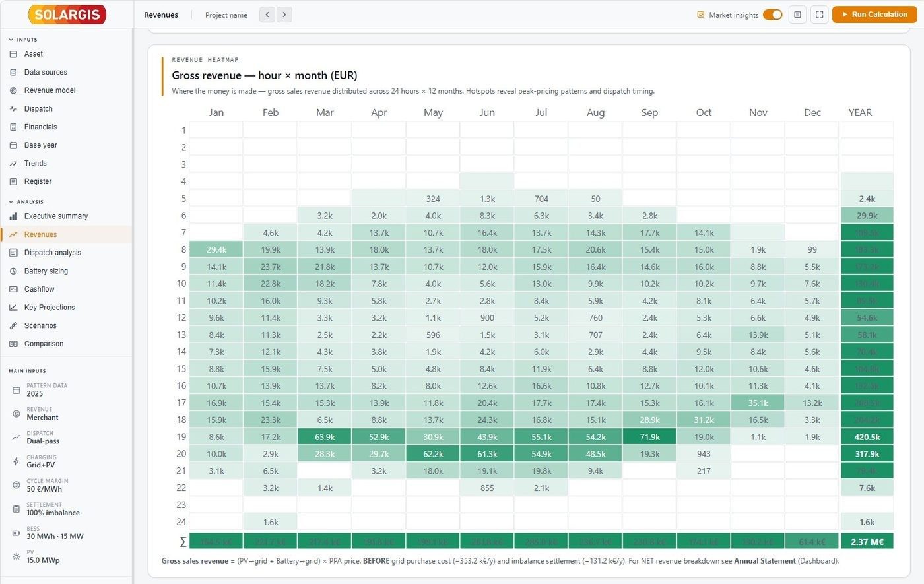Click the BESS battery icon
Image resolution: width=924 pixels, height=584 pixels.
(16, 533)
